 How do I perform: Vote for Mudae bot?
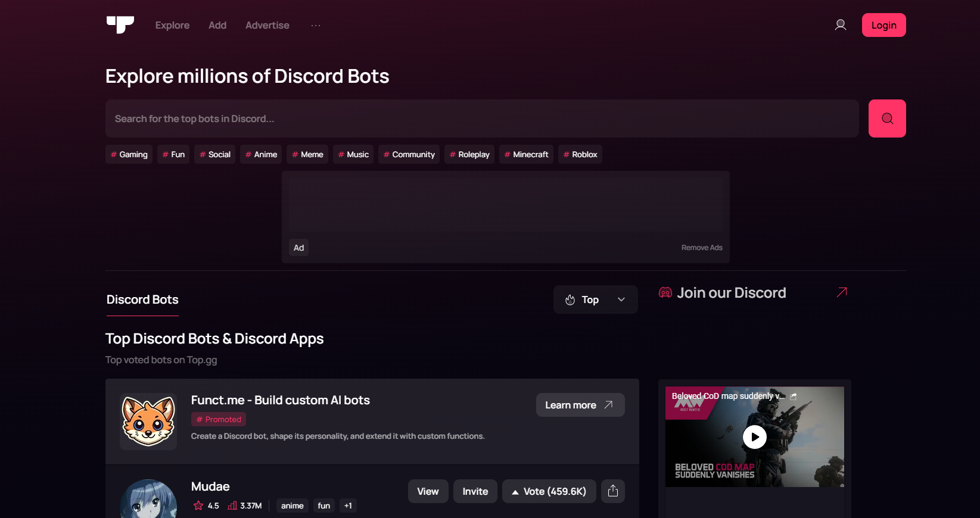click(549, 491)
